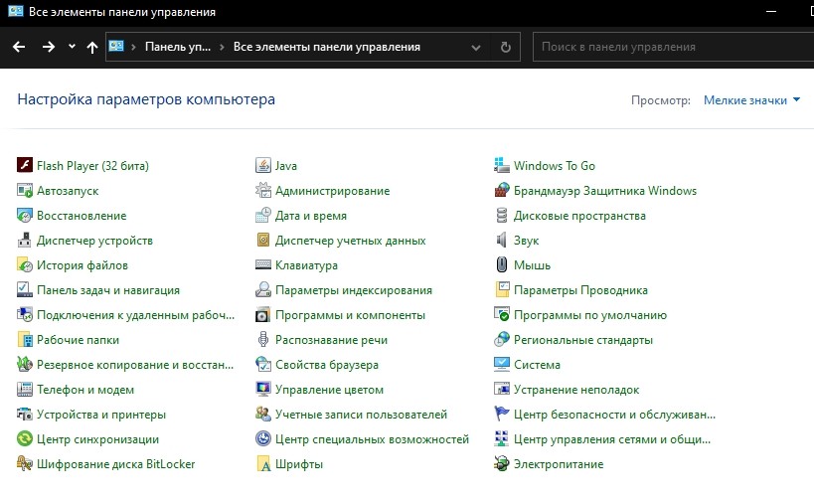
Task: Click the Flash Player icon
Action: (25, 166)
